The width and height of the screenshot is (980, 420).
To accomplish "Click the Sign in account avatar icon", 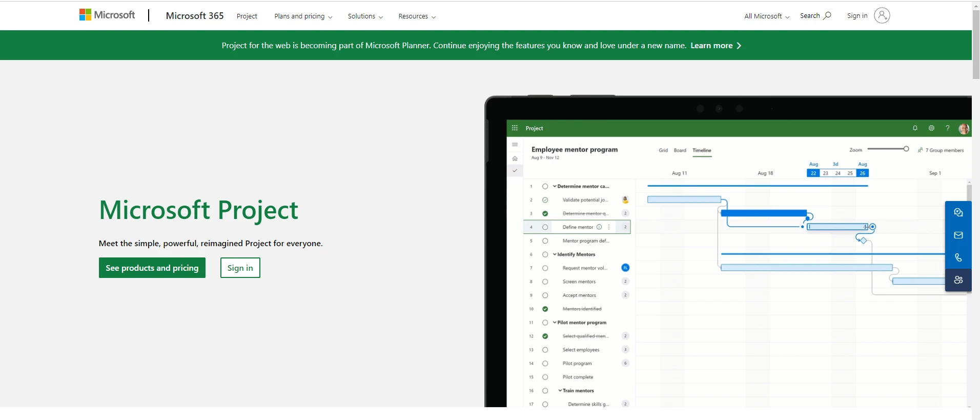I will click(x=882, y=16).
